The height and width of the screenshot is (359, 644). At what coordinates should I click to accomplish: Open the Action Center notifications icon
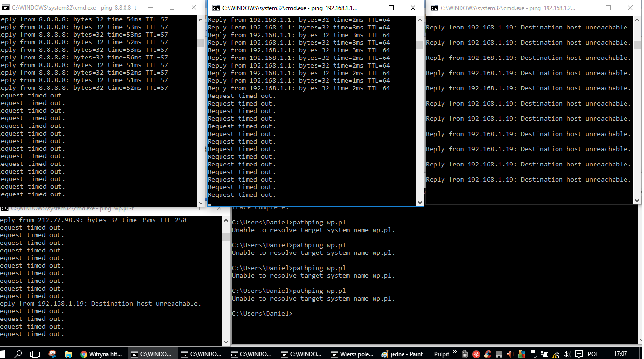point(578,354)
